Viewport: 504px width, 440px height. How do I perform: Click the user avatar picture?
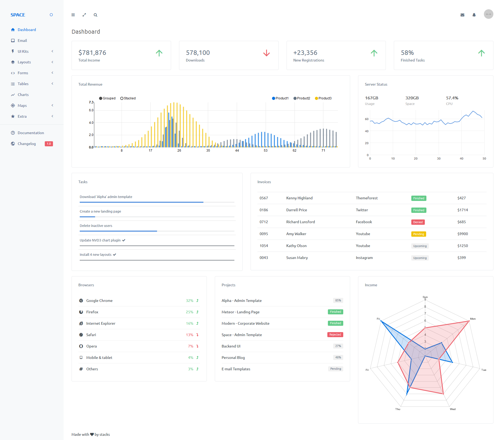pos(488,14)
